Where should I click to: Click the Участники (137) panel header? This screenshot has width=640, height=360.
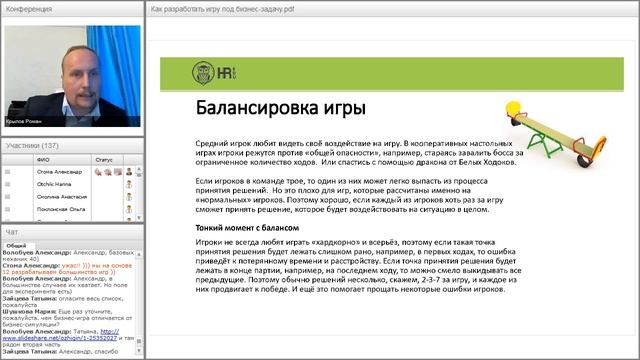coord(72,146)
